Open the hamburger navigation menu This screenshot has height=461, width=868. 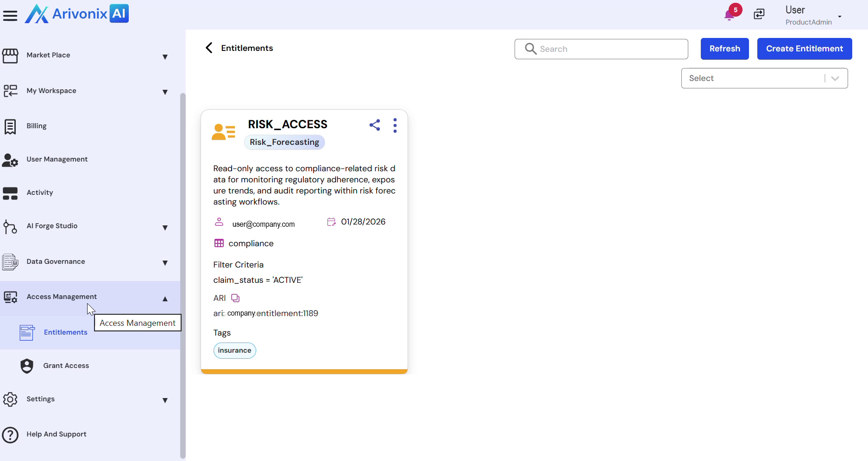tap(10, 16)
